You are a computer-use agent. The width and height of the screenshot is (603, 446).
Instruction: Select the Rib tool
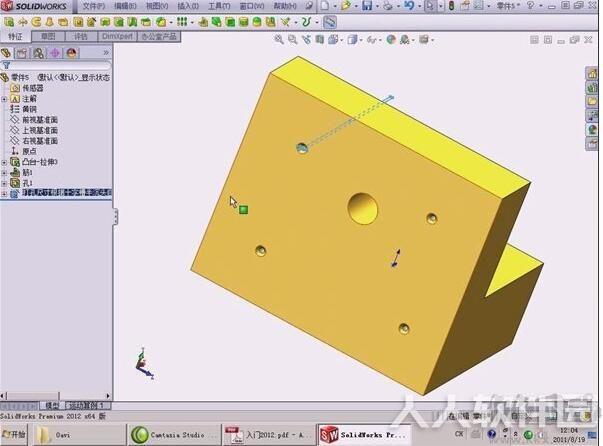(x=203, y=22)
